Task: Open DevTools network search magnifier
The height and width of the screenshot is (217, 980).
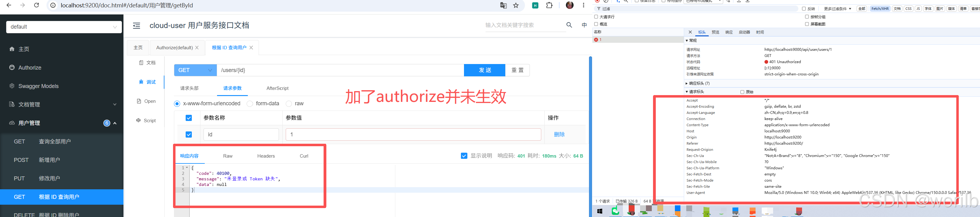Action: [626, 1]
